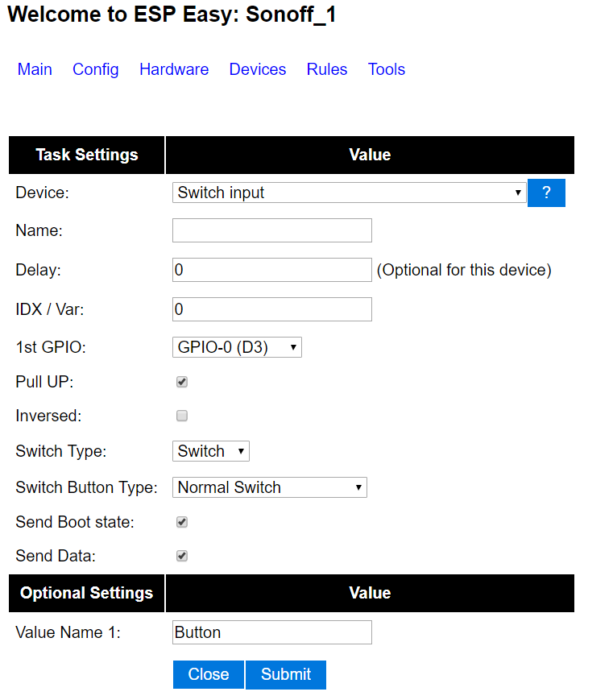Click the Close button
The width and height of the screenshot is (613, 700).
click(x=209, y=674)
